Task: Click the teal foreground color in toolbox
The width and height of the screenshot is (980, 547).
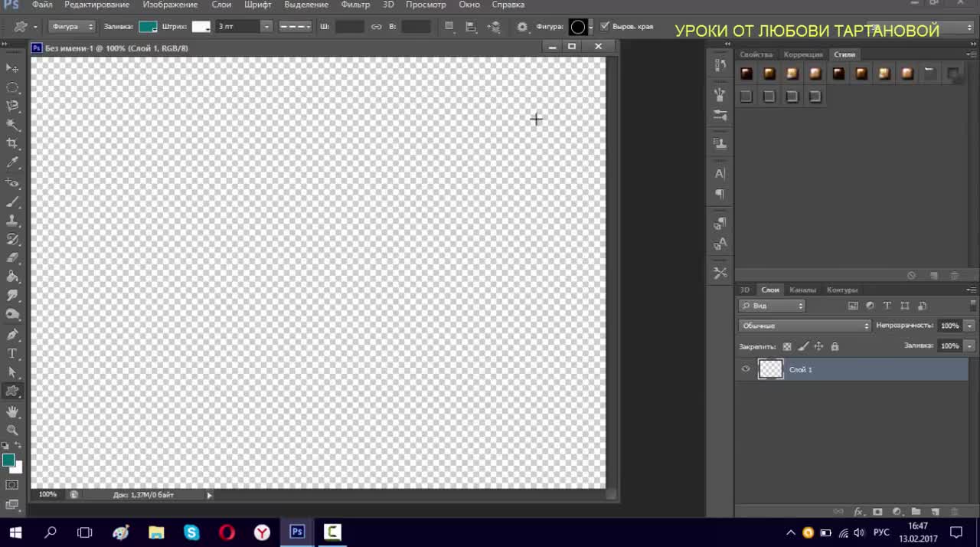Action: (8, 460)
